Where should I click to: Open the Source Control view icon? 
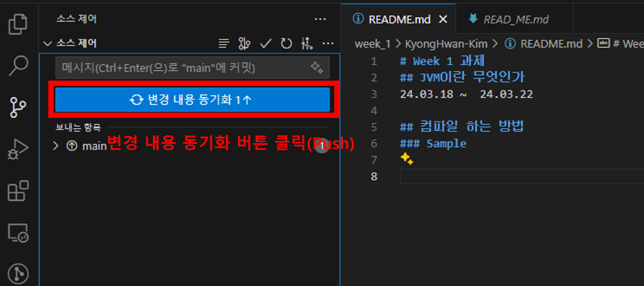[18, 107]
